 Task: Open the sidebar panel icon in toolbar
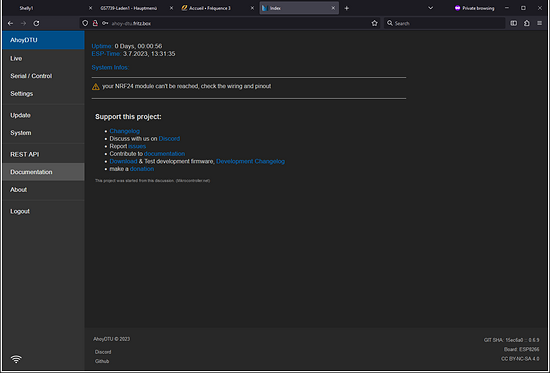coord(514,23)
